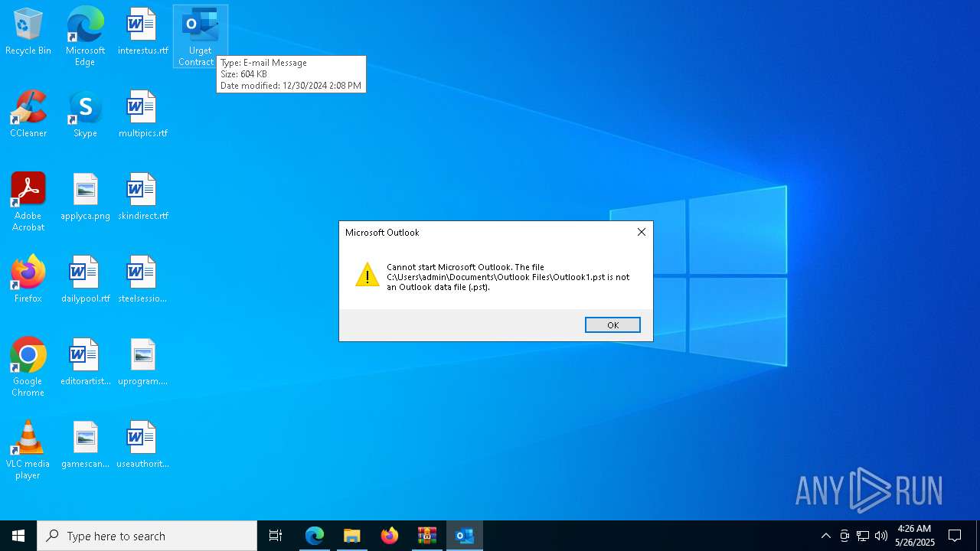Open the notification center
Screen dimensions: 980x551
[x=955, y=536]
